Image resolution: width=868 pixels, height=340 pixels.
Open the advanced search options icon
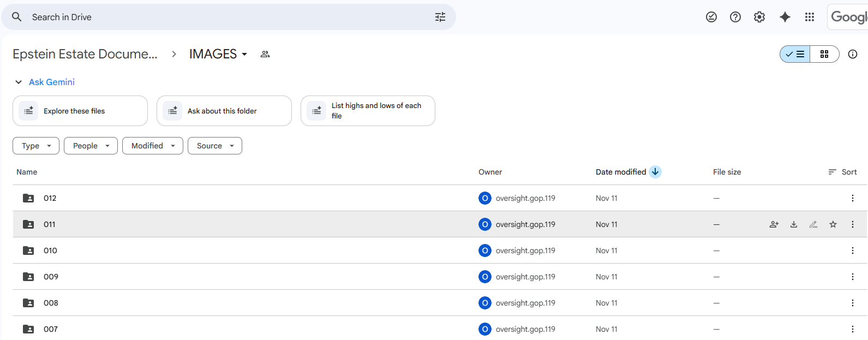point(440,17)
